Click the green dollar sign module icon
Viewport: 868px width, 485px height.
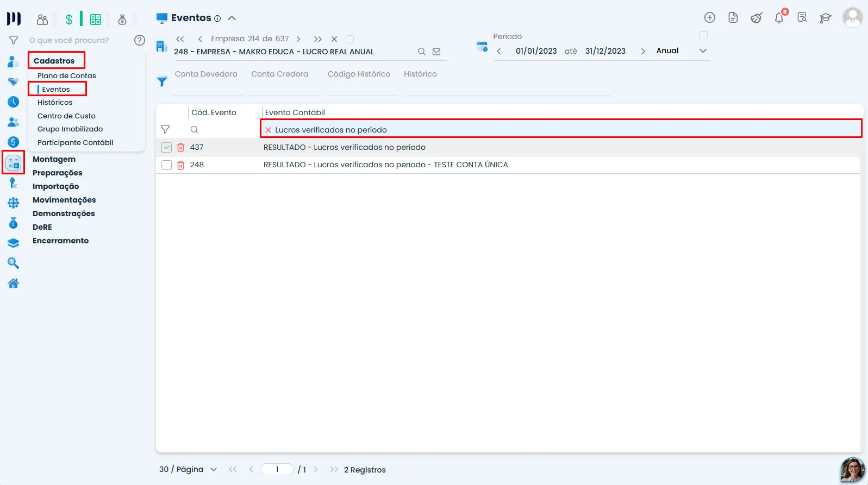point(69,20)
